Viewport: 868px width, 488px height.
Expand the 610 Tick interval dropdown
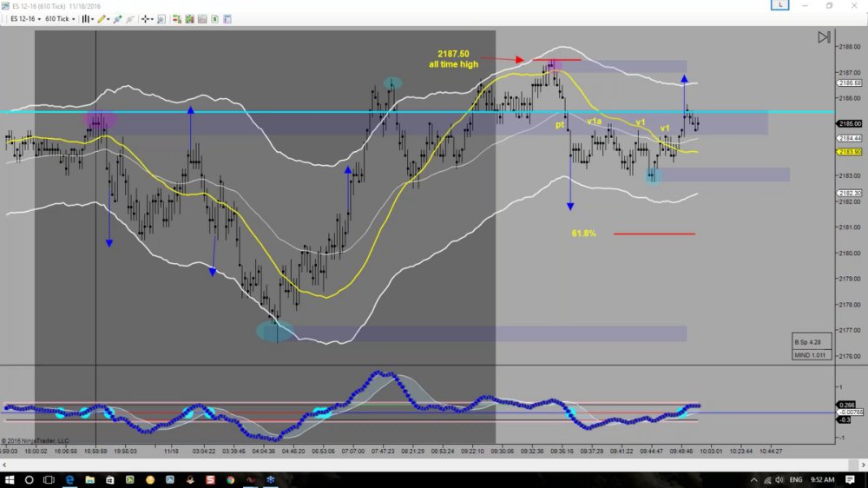[x=60, y=19]
